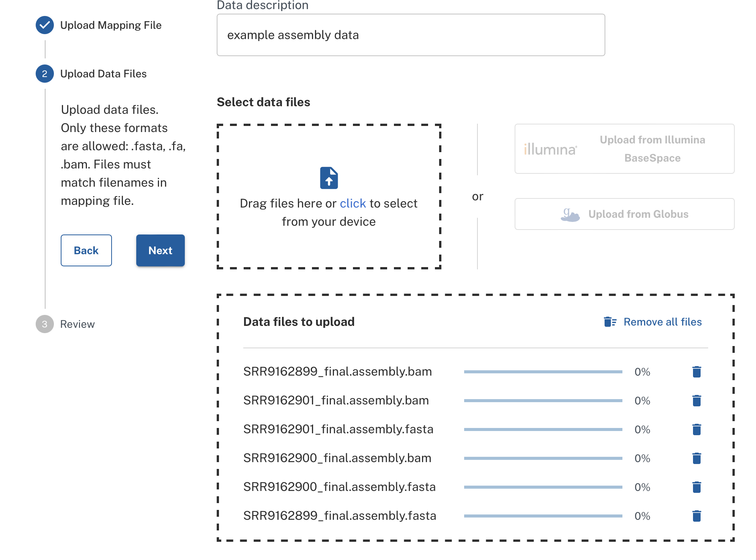756x560 pixels.
Task: Choose Upload from Illumina BaseSpace
Action: (624, 149)
